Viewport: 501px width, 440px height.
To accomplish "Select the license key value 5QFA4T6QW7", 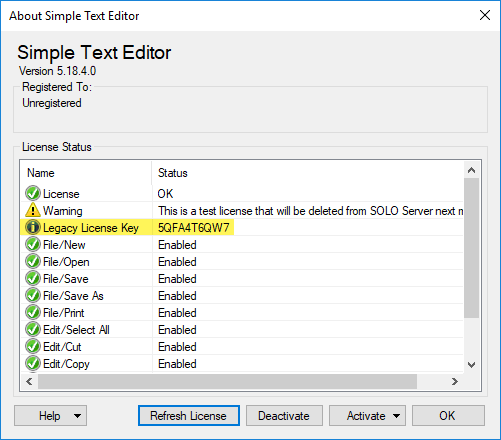I will click(194, 228).
